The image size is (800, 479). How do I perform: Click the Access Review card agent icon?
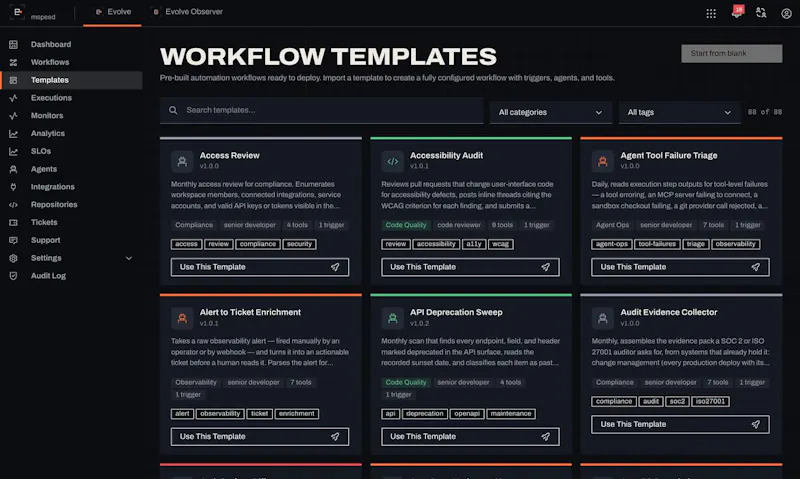coord(182,162)
